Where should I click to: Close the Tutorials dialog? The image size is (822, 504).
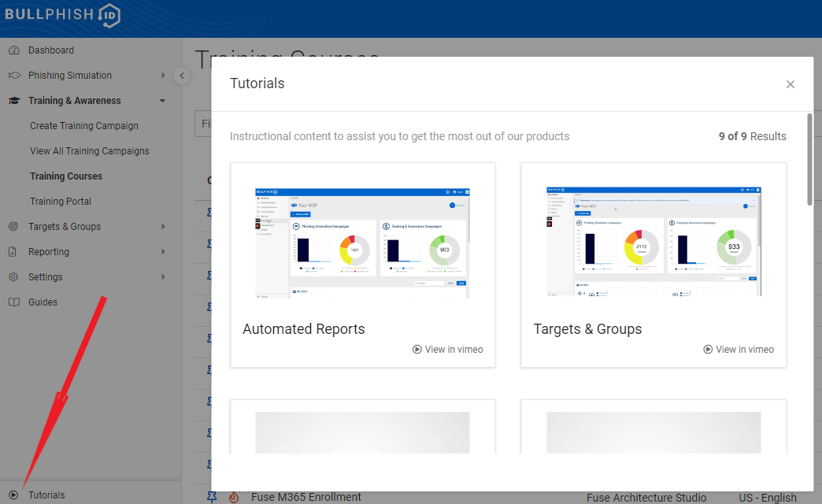click(791, 84)
